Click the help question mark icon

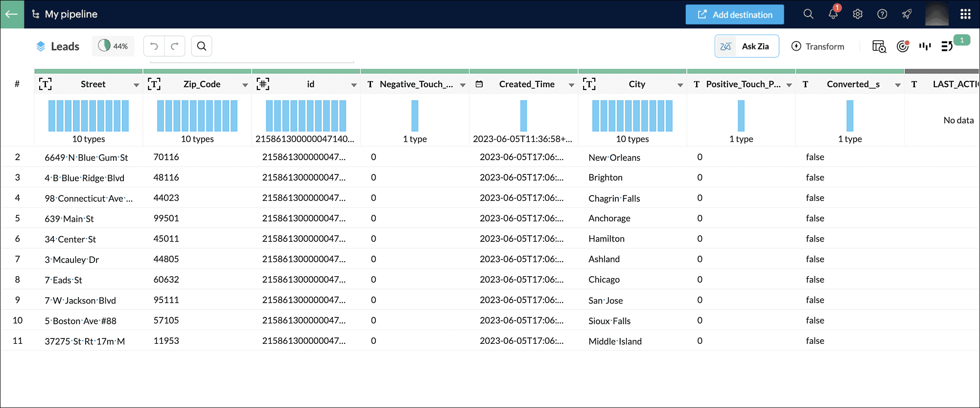(882, 14)
